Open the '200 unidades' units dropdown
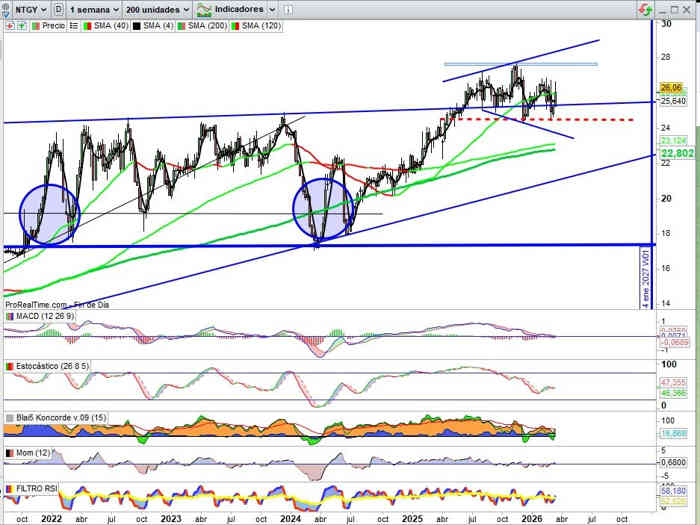This screenshot has height=525, width=700. [156, 9]
